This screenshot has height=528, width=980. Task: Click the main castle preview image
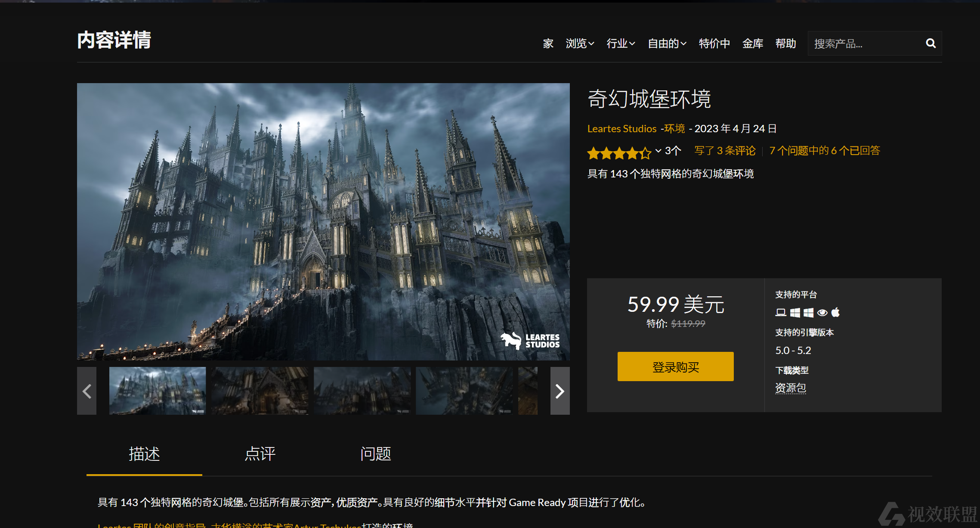(323, 222)
